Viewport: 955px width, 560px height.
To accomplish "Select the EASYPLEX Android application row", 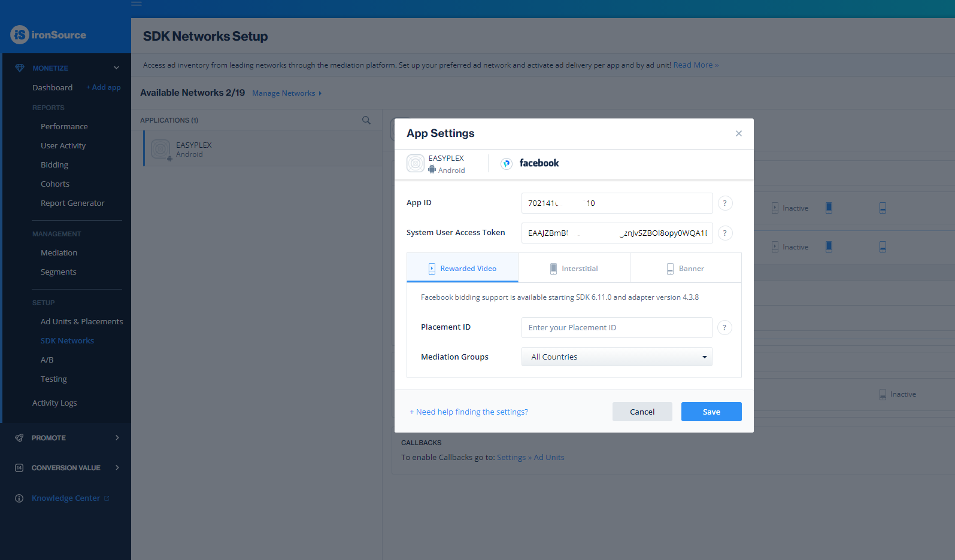I will tap(263, 149).
